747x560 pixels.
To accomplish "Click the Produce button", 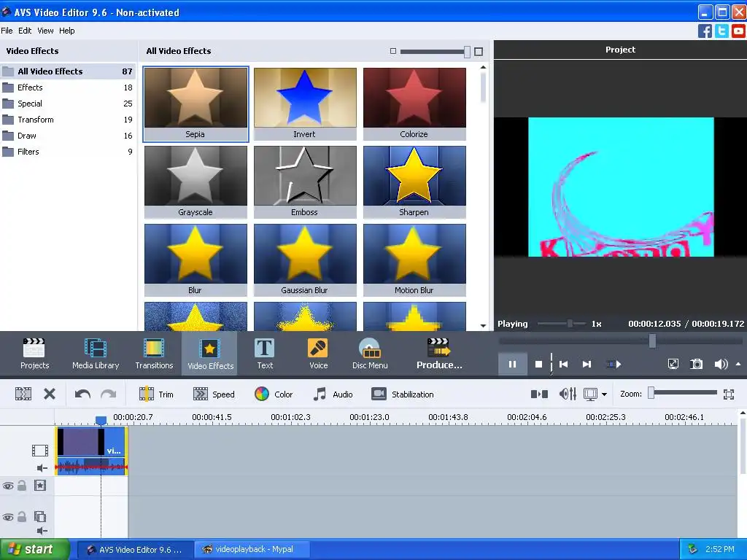I will point(438,354).
